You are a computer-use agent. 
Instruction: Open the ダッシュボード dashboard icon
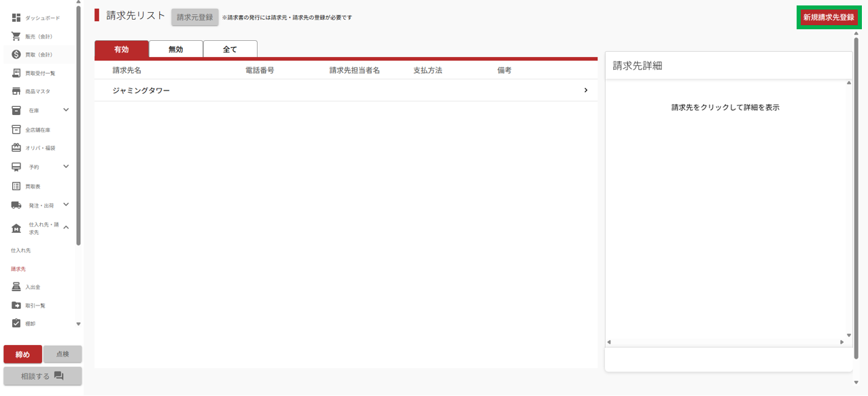[x=16, y=18]
